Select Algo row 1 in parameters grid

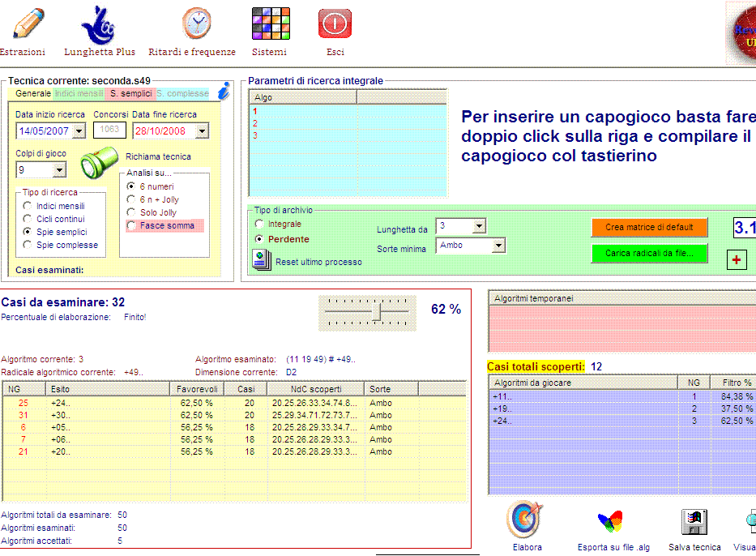click(348, 111)
